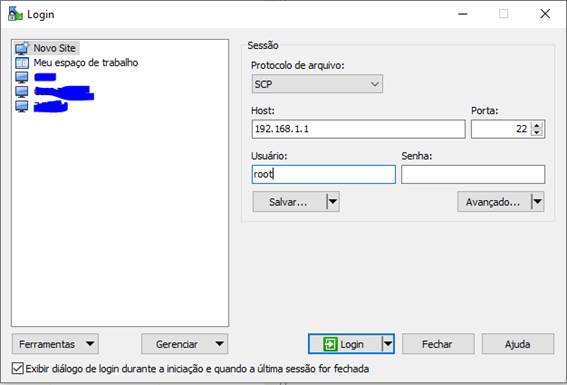Open the Ferramentas menu button
Screen dimensions: 567x385
[x=55, y=344]
